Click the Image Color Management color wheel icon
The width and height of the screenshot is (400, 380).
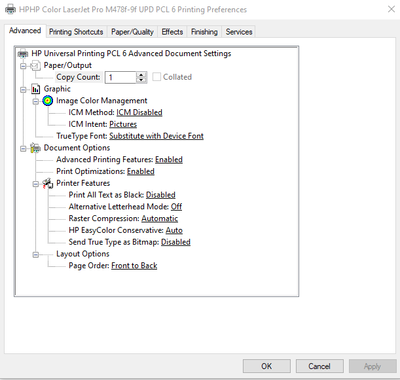coord(48,101)
